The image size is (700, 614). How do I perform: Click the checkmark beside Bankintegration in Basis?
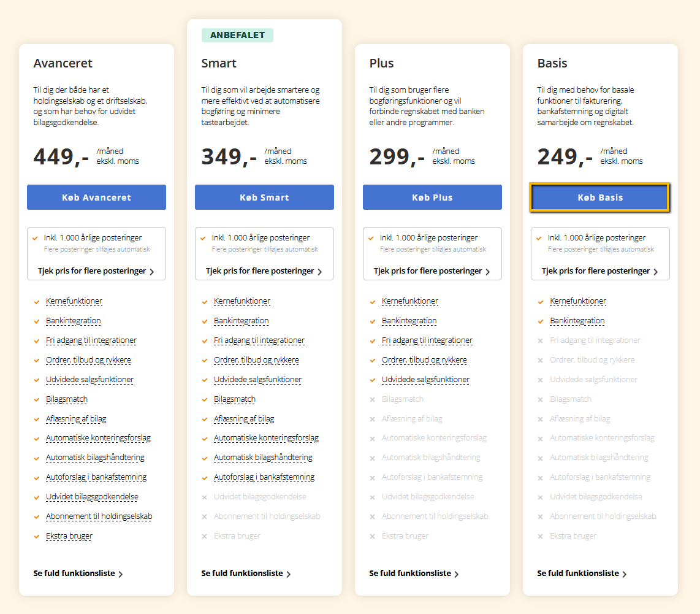point(541,321)
